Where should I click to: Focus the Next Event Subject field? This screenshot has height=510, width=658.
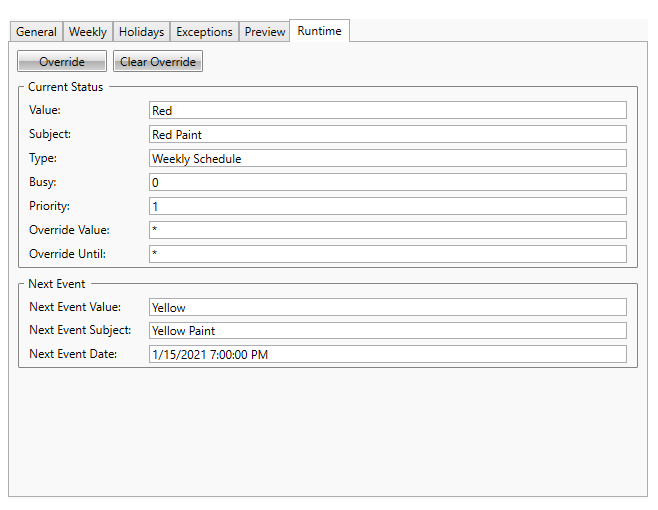click(x=387, y=330)
